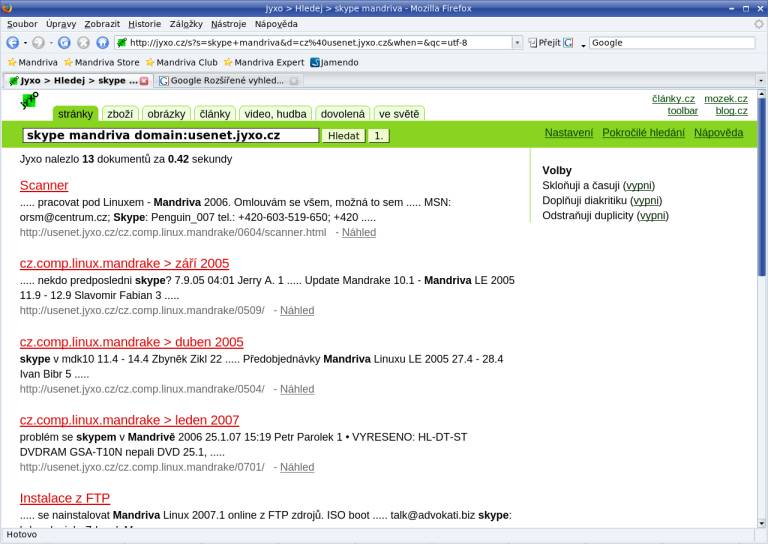Screen dimensions: 768x544
Task: Select the obrázky search tab
Action: (166, 114)
